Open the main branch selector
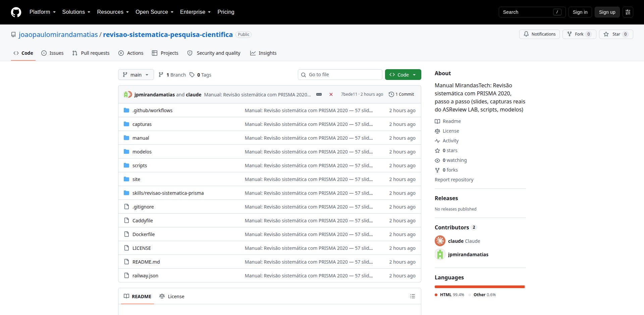Image resolution: width=644 pixels, height=315 pixels. (x=136, y=75)
